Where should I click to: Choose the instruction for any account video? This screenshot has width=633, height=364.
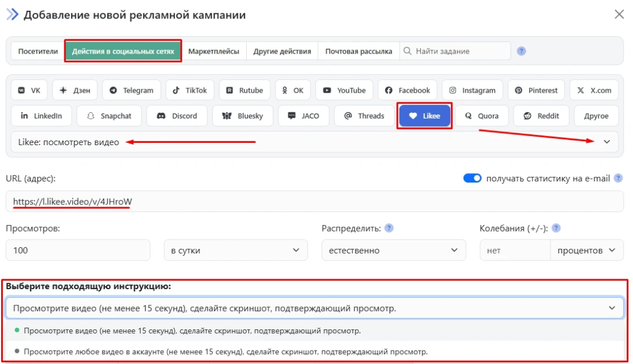click(x=225, y=351)
